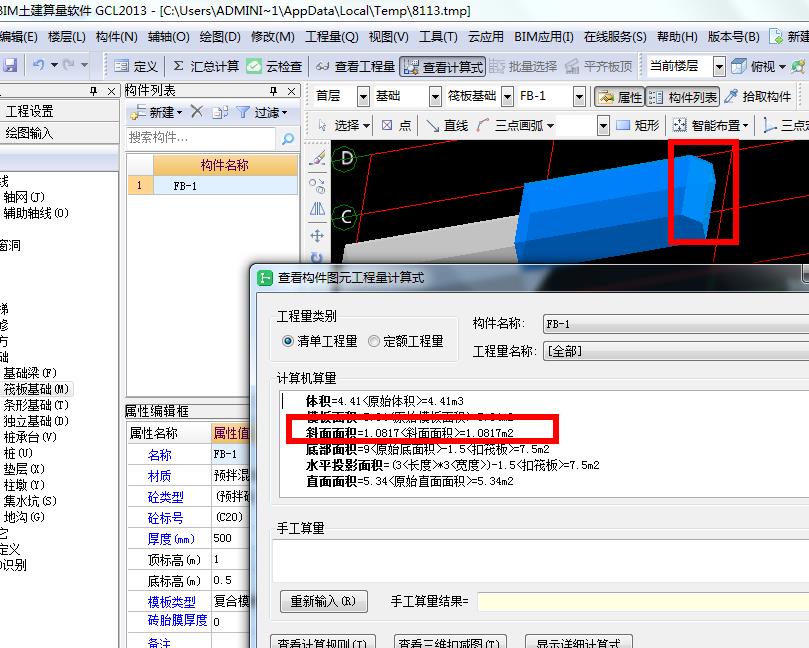809x648 pixels.
Task: Click the 重新输入(R) button
Action: (323, 601)
